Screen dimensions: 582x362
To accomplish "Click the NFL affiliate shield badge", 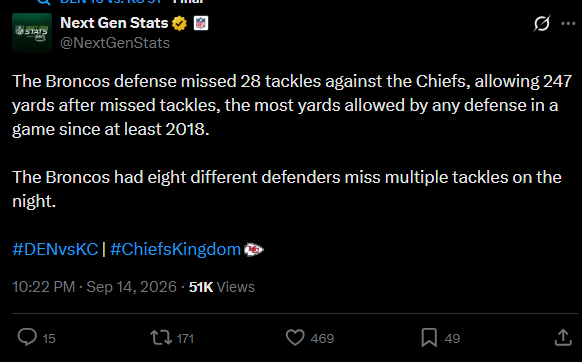I will coord(201,23).
